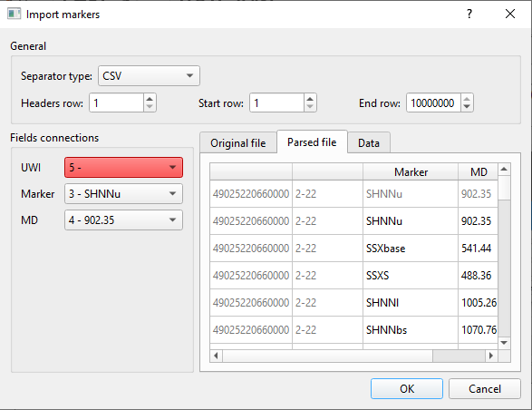
Task: Select the SHNNl marker cell
Action: click(411, 303)
